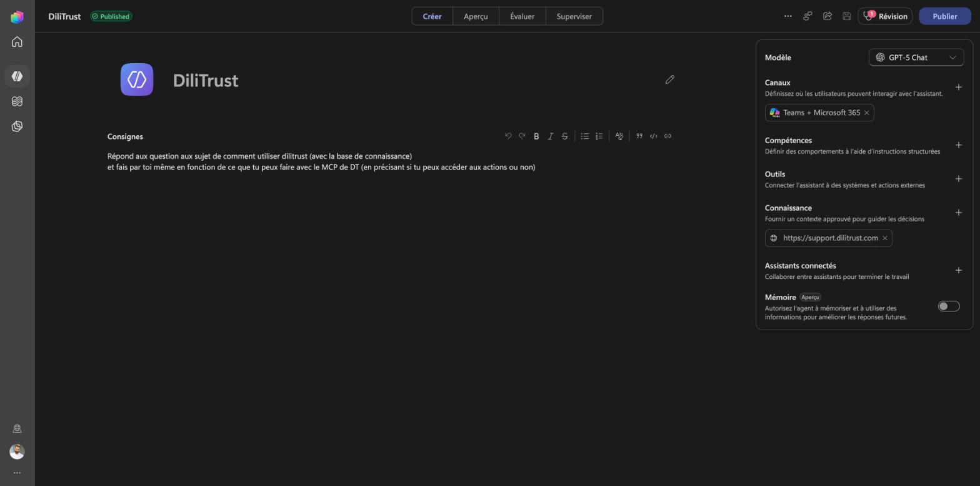Insert a code block
980x486 pixels.
[x=654, y=136]
